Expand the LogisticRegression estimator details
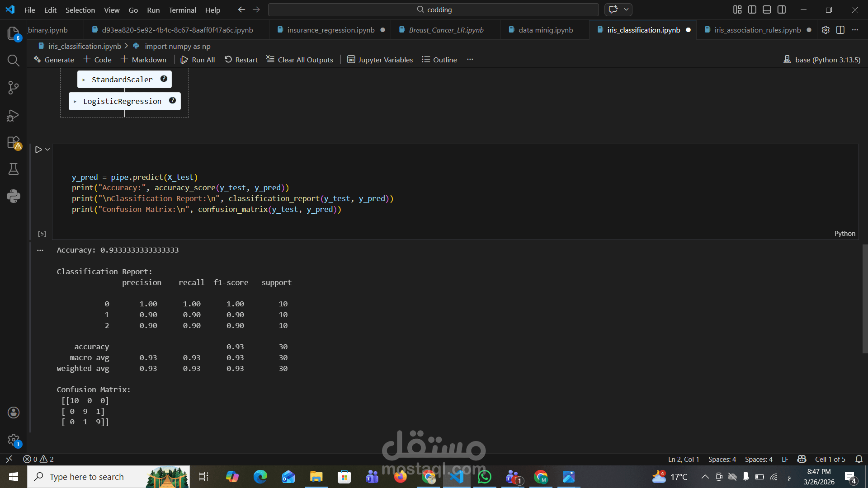868x488 pixels. pyautogui.click(x=122, y=101)
